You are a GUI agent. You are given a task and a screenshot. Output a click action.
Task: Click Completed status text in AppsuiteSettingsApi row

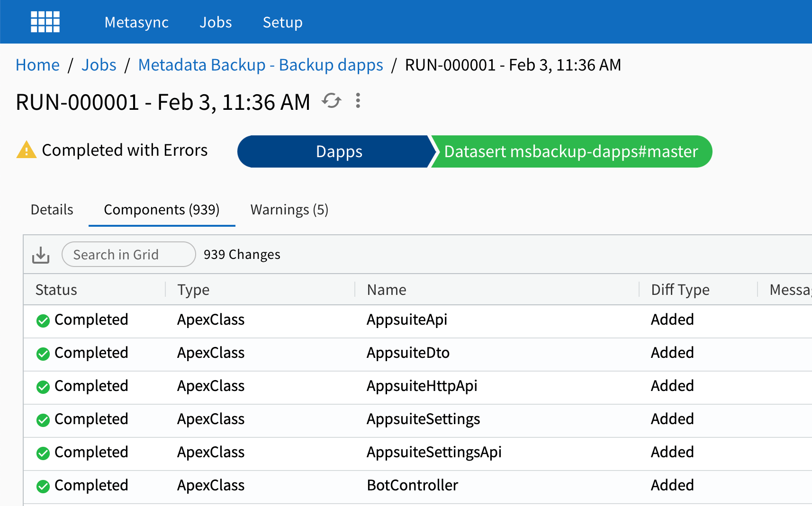point(91,452)
